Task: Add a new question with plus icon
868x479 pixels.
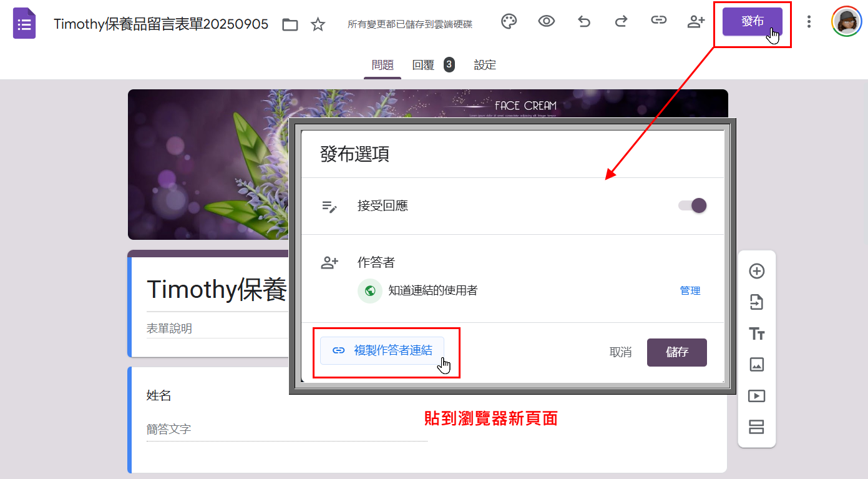Action: point(756,271)
